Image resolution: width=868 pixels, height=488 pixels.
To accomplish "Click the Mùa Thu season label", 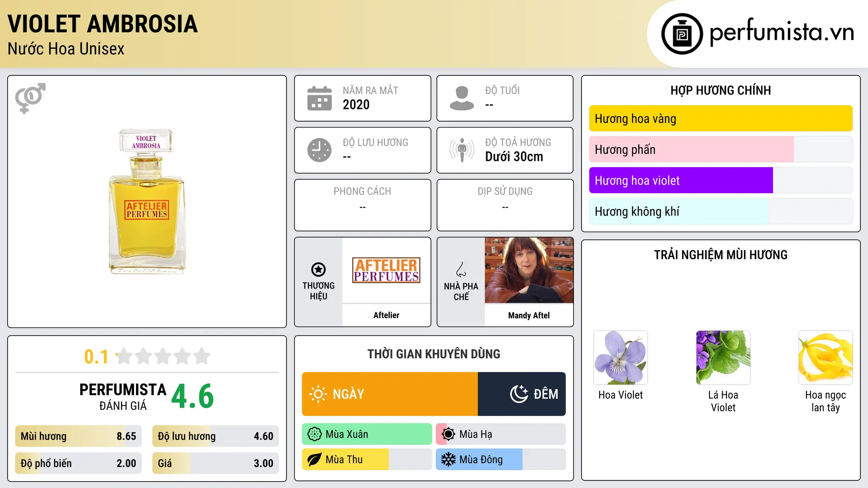I will [x=344, y=460].
